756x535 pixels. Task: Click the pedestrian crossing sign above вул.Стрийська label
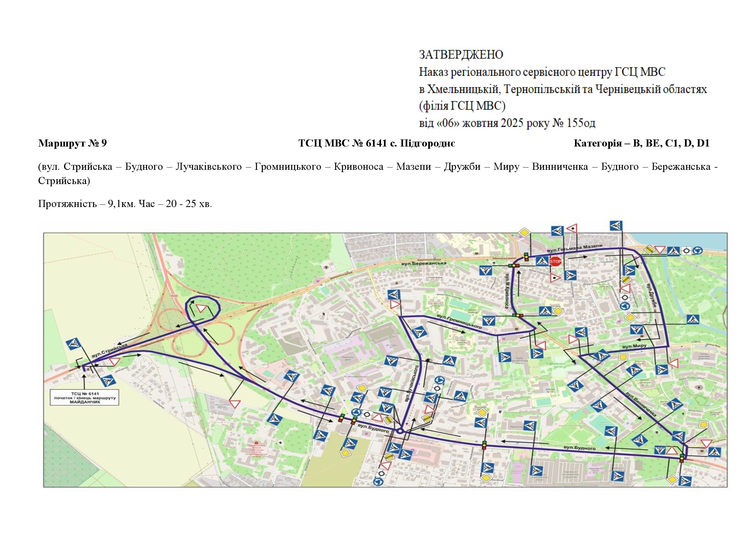[x=73, y=344]
